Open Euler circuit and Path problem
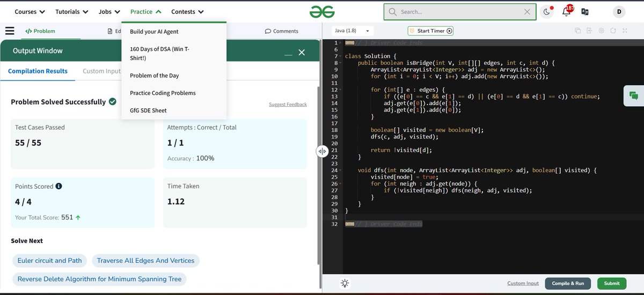 click(x=50, y=261)
